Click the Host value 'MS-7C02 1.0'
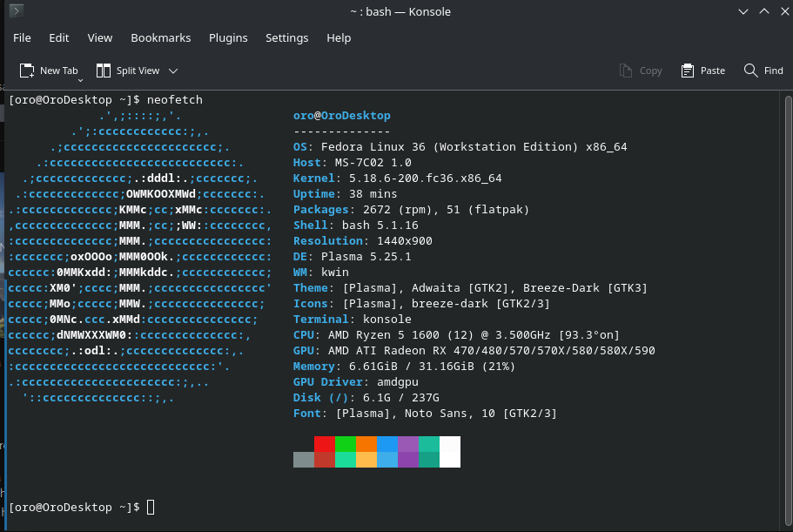 point(373,162)
